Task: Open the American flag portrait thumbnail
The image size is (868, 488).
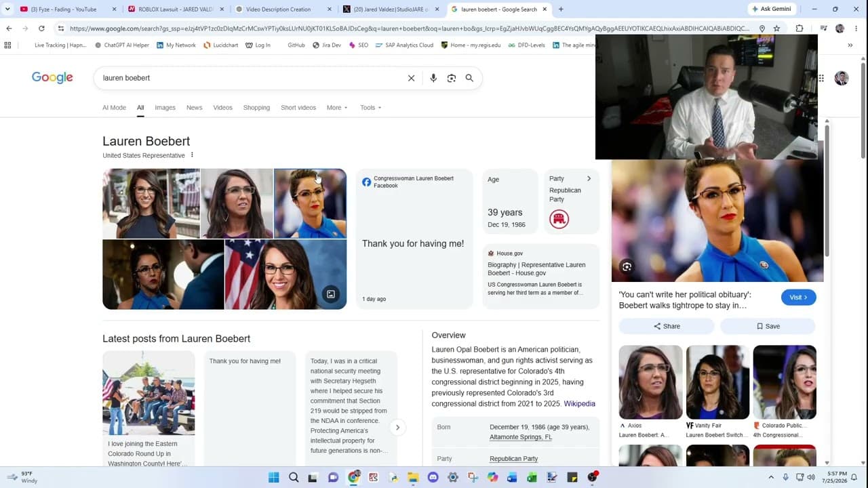Action: coord(285,274)
